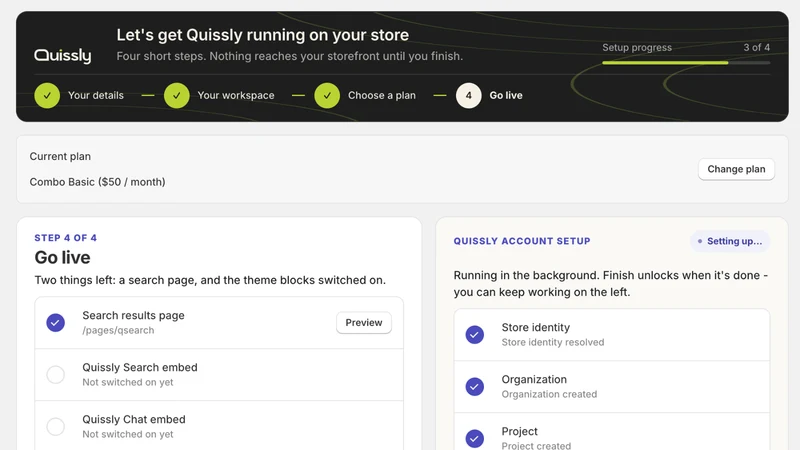Click 'Not switched on yet' under Search embed

click(x=128, y=382)
